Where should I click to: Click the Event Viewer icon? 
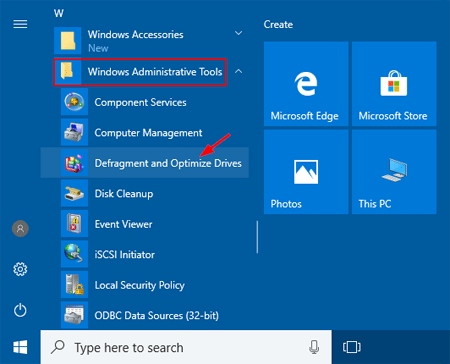pos(74,224)
